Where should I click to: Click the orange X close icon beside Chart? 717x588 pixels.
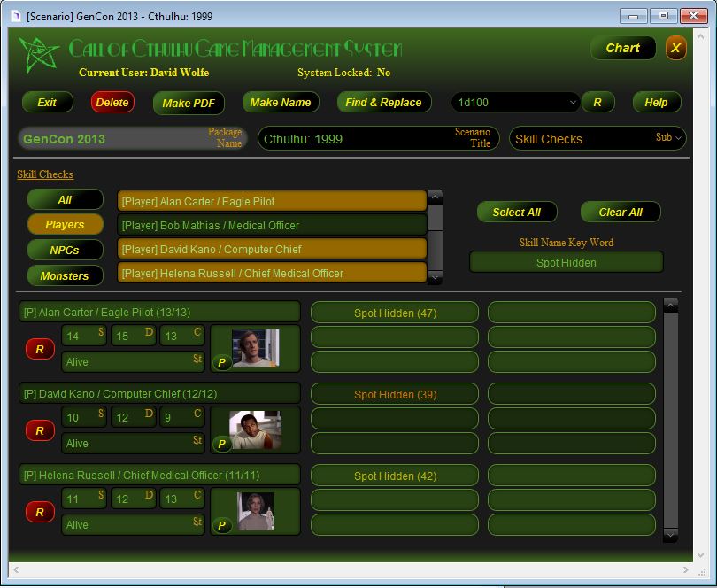675,48
